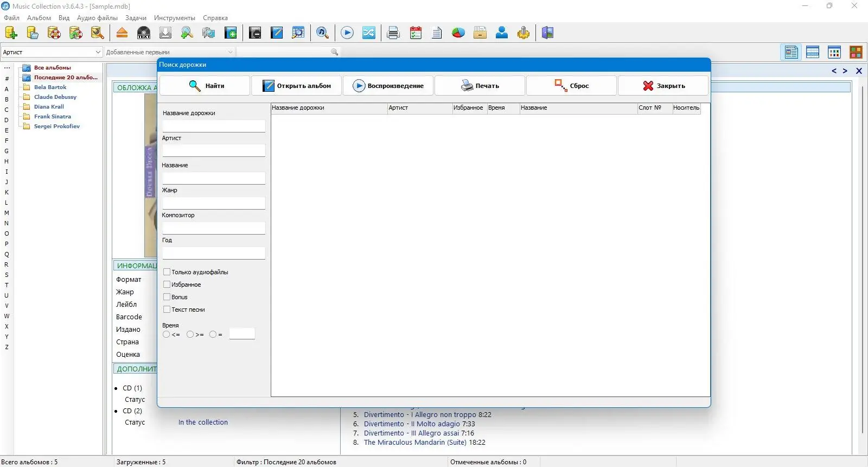Screen dimensions: 868x467
Task: Open the Аудио файлы menu
Action: pyautogui.click(x=97, y=18)
